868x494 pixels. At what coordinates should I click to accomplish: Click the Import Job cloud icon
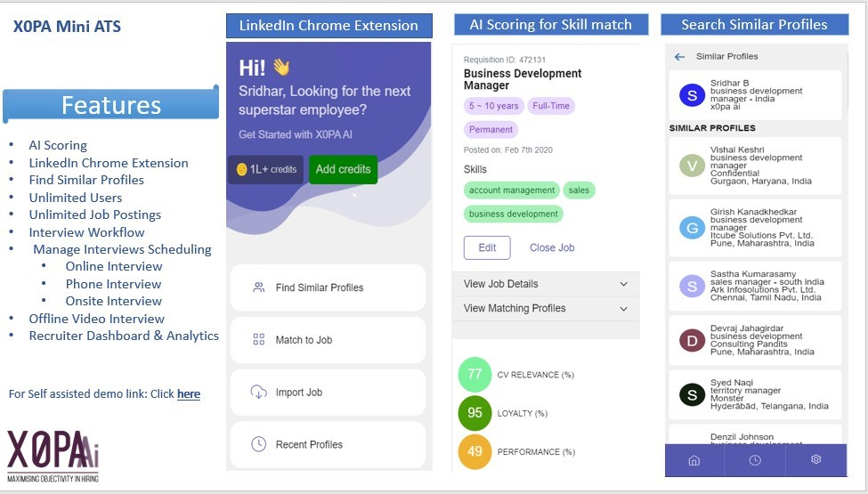(x=259, y=393)
